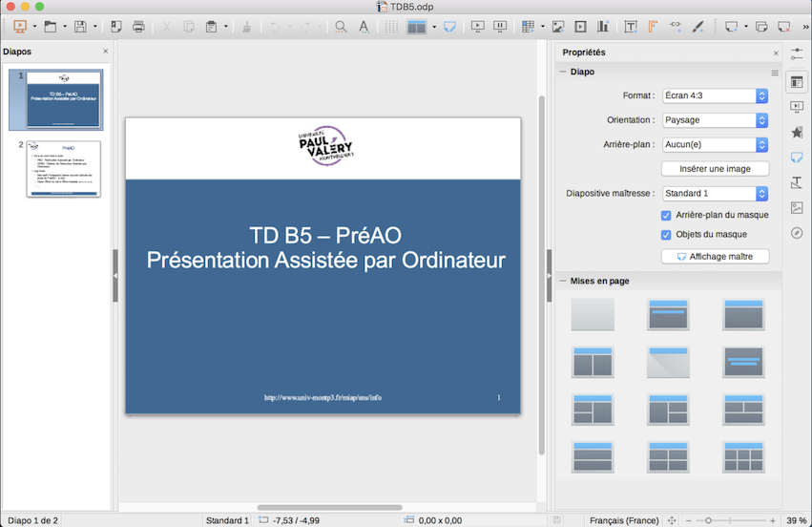The width and height of the screenshot is (812, 527).
Task: Open the Styles sidebar deck
Action: pos(797,182)
